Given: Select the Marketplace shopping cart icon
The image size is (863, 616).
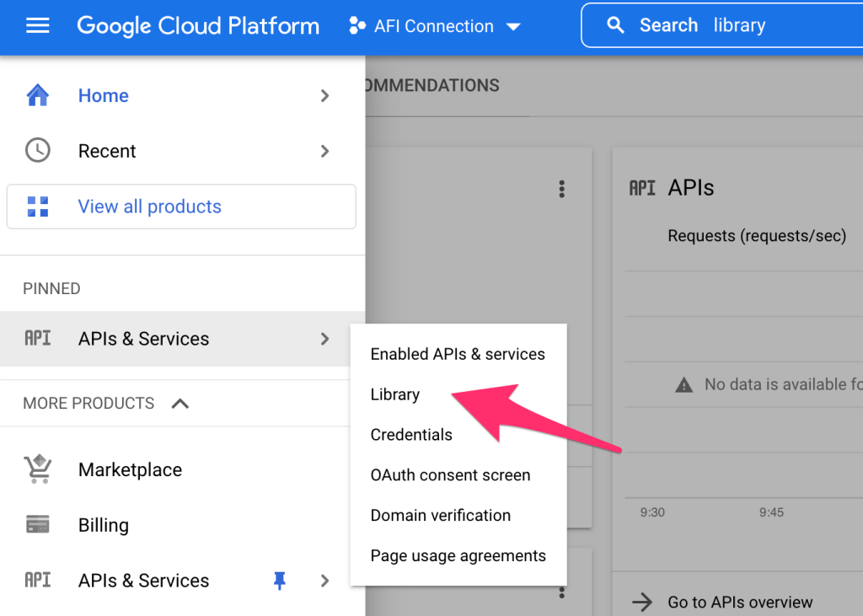Looking at the screenshot, I should 37,469.
